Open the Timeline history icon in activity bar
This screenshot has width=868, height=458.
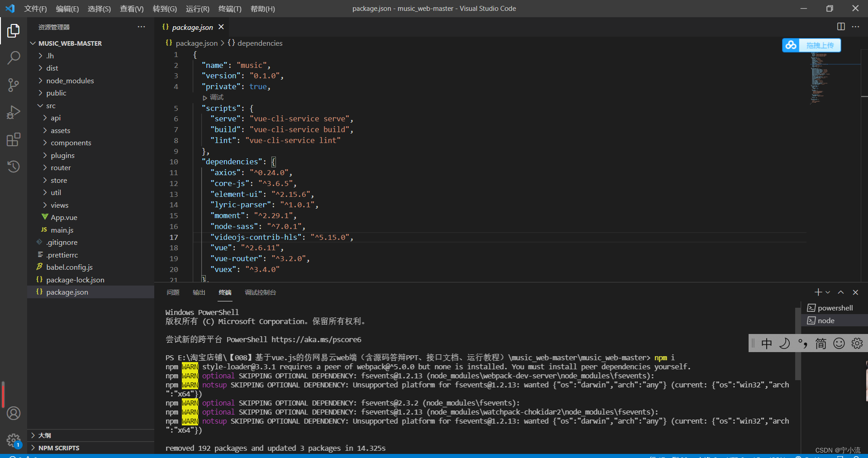[x=14, y=167]
